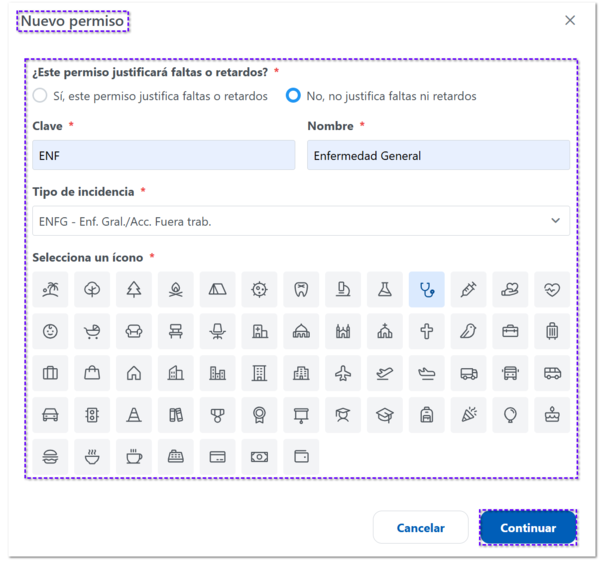Click the Cancelar button
This screenshot has height=561, width=600.
click(421, 527)
